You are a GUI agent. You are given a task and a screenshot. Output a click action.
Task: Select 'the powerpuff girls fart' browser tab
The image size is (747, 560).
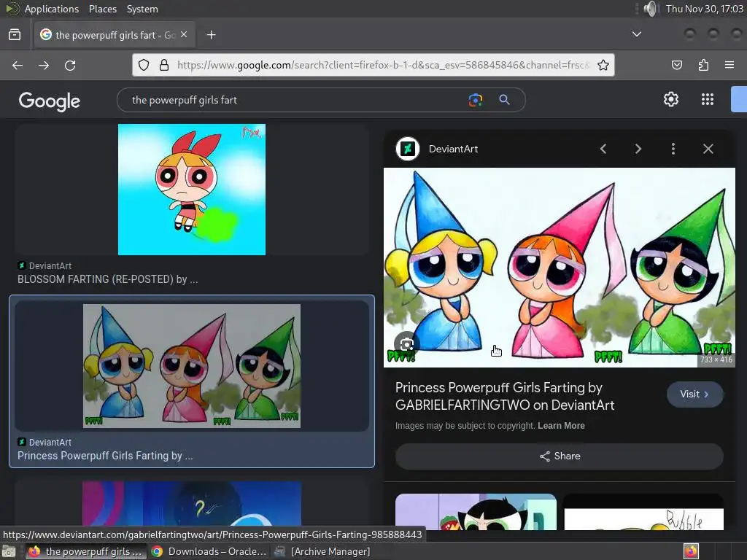(x=115, y=35)
